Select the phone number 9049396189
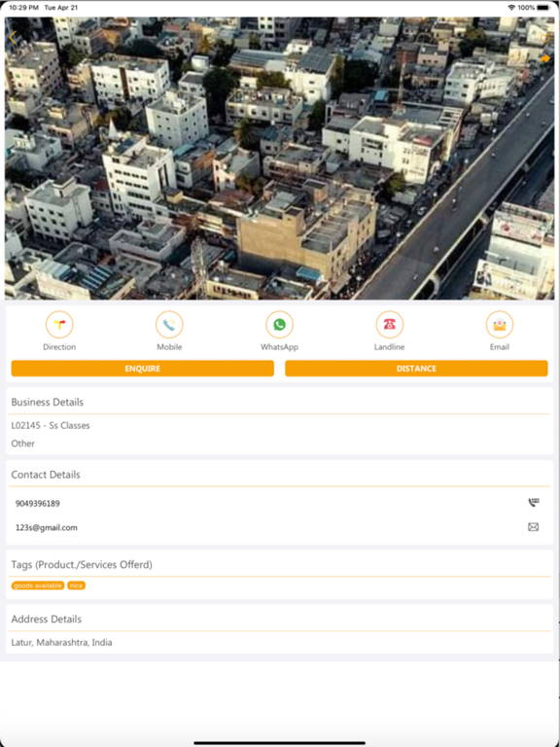 pos(38,504)
